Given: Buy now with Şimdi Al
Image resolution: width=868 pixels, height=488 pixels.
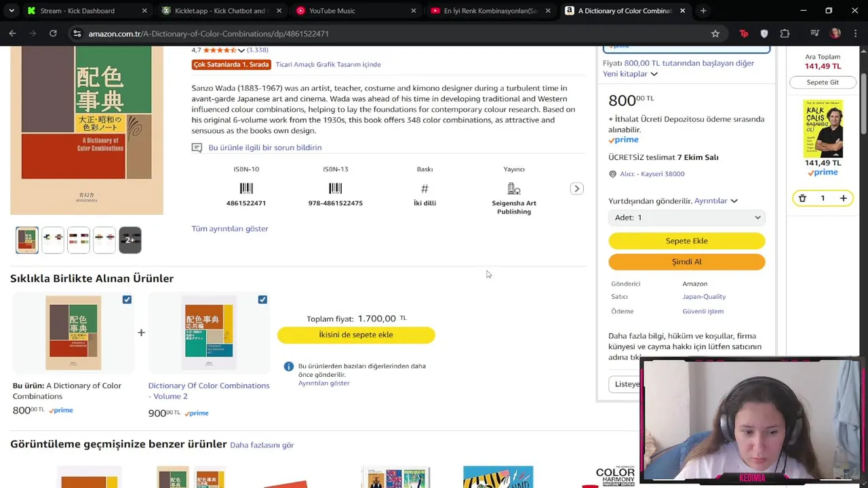Looking at the screenshot, I should [x=687, y=262].
